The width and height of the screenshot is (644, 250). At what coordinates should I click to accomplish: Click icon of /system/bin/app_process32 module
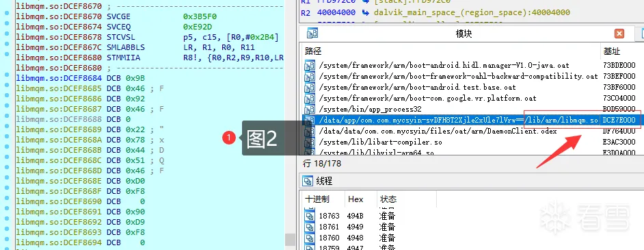tap(309, 110)
